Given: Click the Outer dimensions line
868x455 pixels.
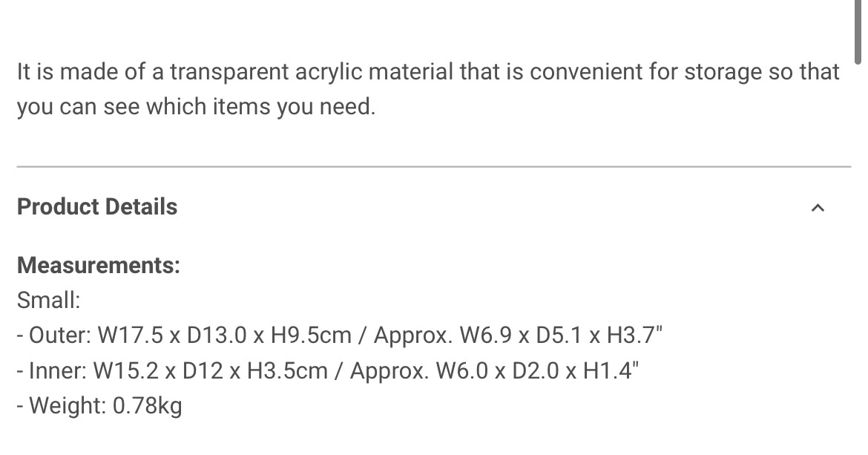Looking at the screenshot, I should point(339,335).
